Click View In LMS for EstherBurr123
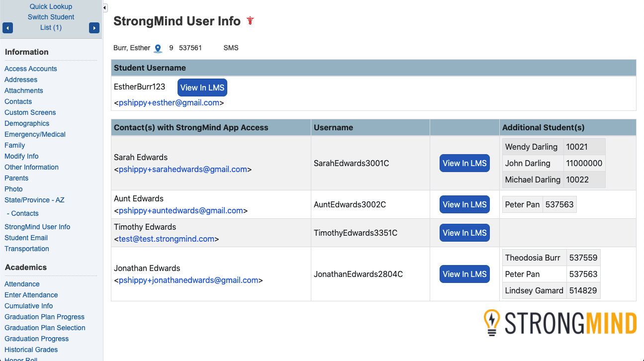This screenshot has height=361, width=644. point(202,88)
